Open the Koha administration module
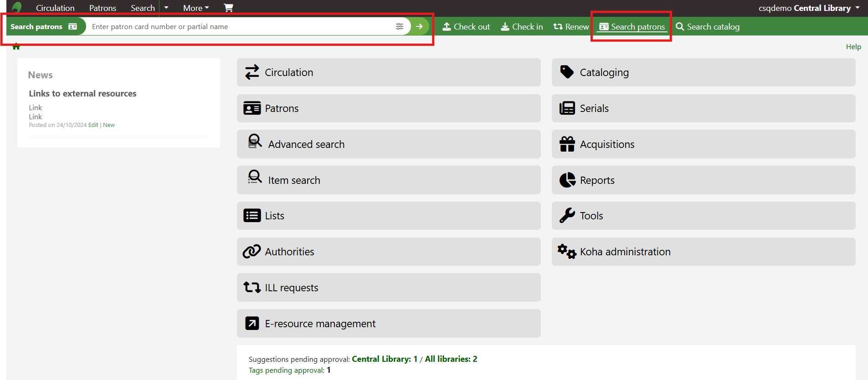The height and width of the screenshot is (380, 868). (625, 252)
